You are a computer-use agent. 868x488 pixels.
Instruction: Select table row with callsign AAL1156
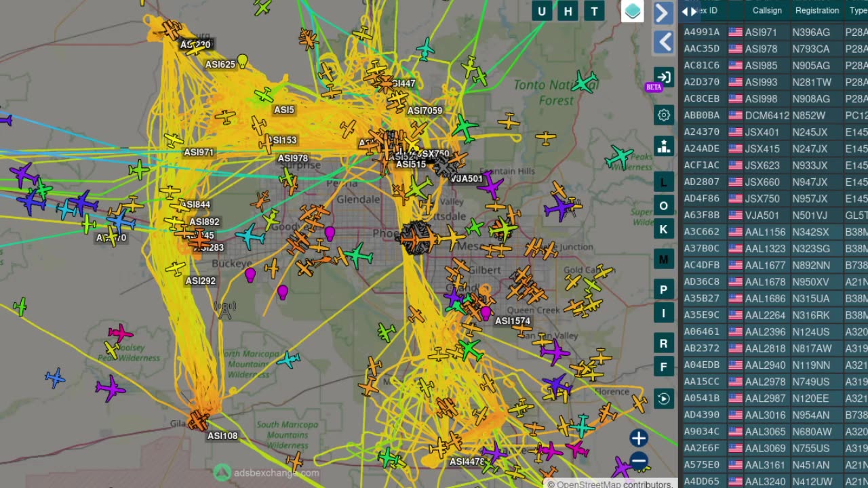(774, 232)
